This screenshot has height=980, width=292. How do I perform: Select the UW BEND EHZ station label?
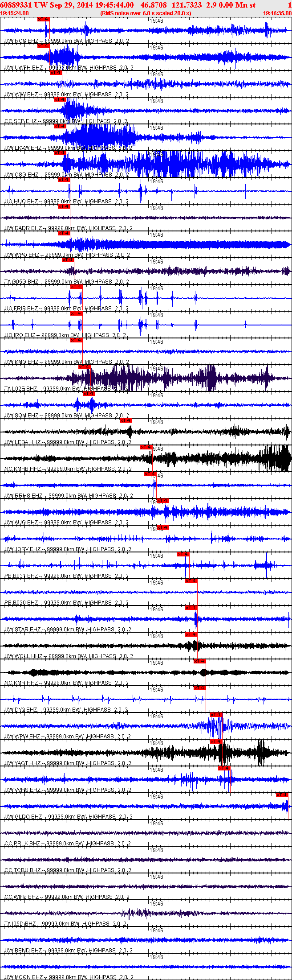pyautogui.click(x=24, y=951)
